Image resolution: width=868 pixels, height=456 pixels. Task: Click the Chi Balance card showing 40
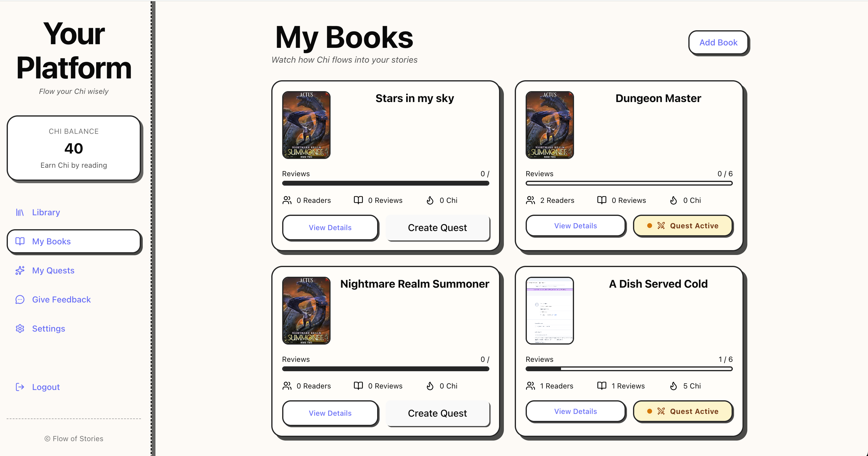[74, 148]
